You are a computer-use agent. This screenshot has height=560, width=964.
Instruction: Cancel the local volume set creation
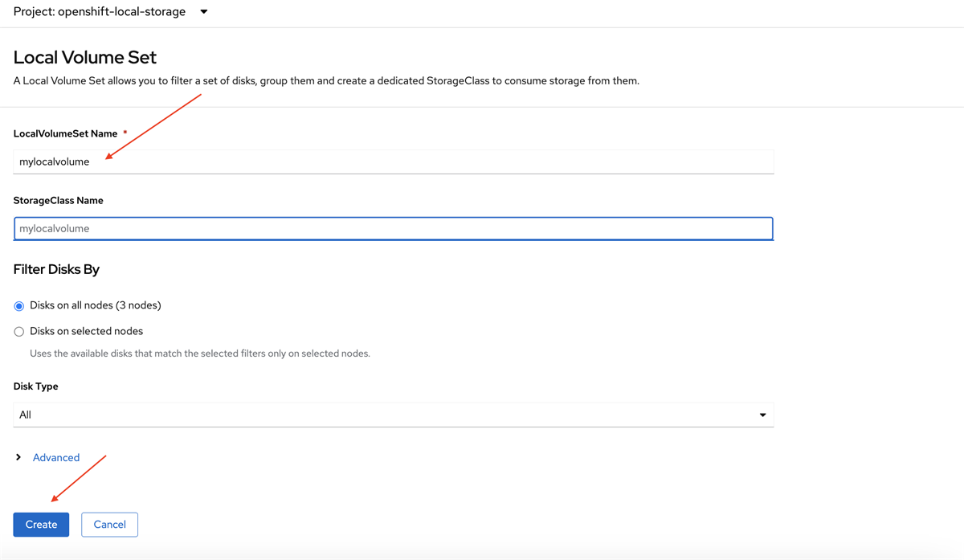(109, 524)
